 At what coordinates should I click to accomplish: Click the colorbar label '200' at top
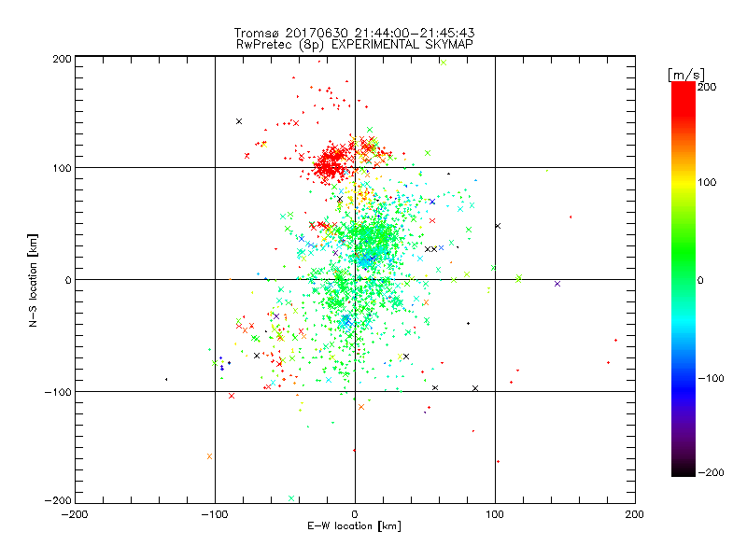click(707, 87)
